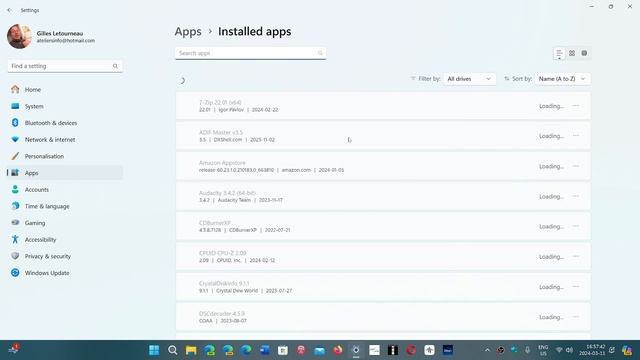Screen dimensions: 640x360
Task: Open Time & language settings
Action: (65, 206)
